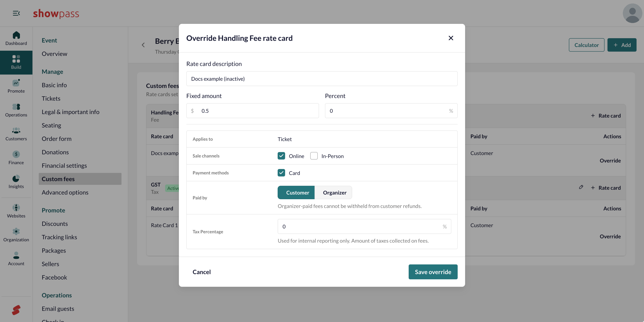Viewport: 644px width, 322px height.
Task: Edit the Tax Percentage field
Action: click(364, 227)
